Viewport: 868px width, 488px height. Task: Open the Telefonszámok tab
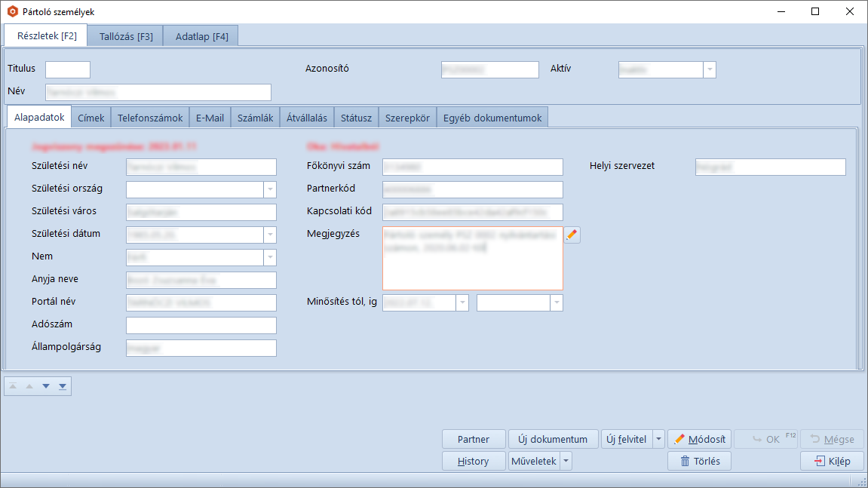pos(150,118)
